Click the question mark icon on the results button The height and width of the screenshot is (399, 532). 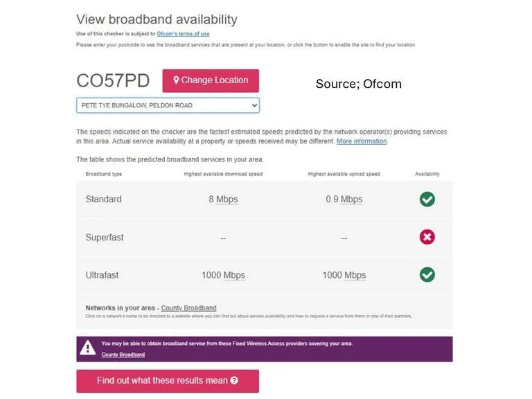234,381
